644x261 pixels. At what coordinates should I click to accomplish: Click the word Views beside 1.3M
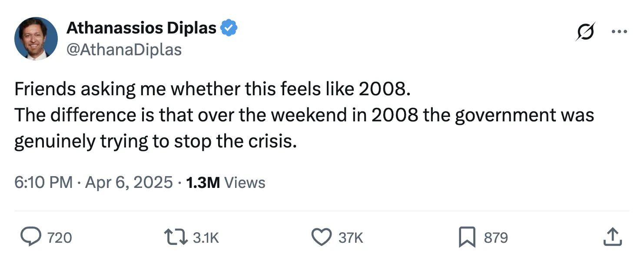(x=244, y=182)
